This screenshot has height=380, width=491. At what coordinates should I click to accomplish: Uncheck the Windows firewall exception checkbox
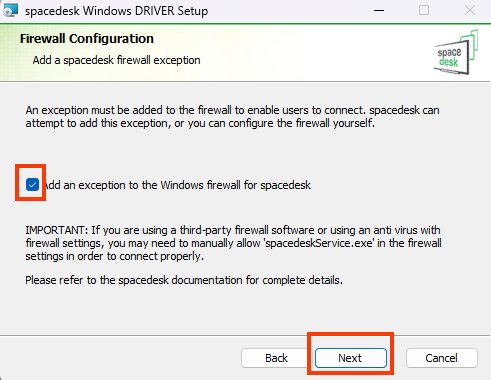point(32,184)
